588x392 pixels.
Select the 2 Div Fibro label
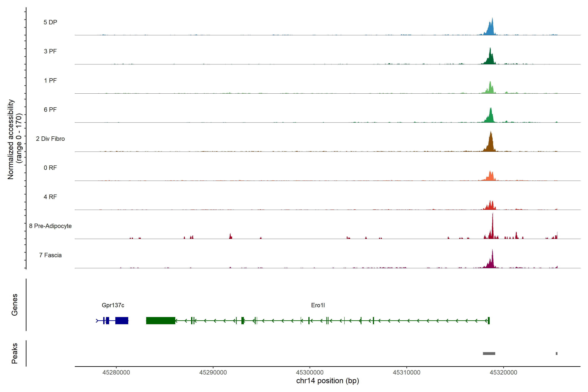50,139
